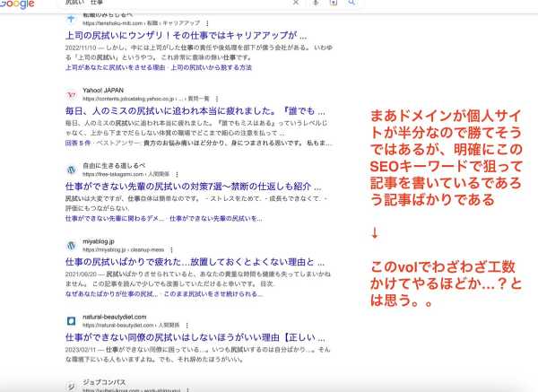This screenshot has width=538, height=392.
Task: Click the miyablog.jp site name
Action: [x=98, y=241]
